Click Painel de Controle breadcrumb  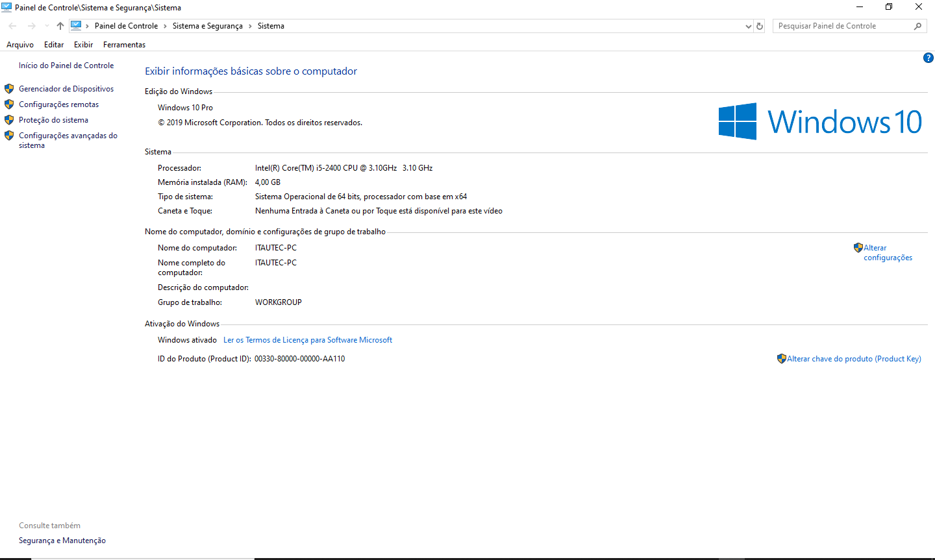tap(126, 26)
